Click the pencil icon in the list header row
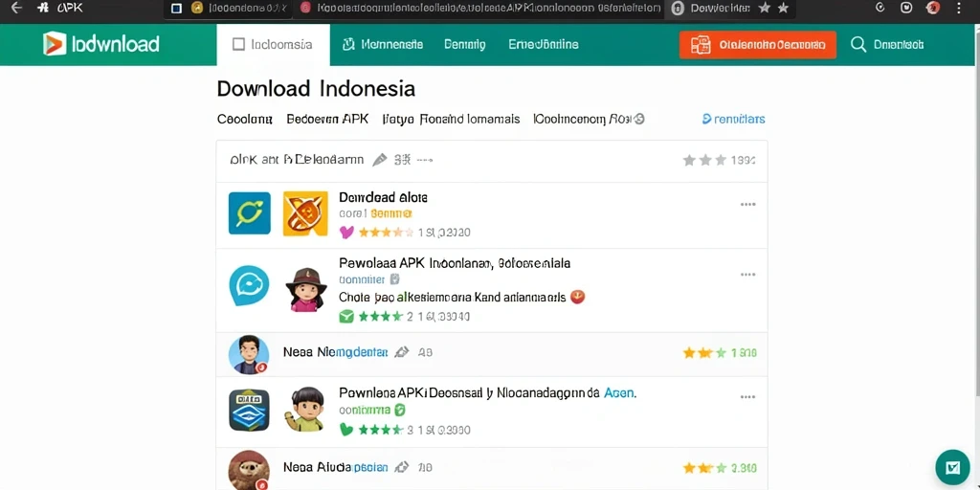The height and width of the screenshot is (490, 980). coord(379,160)
